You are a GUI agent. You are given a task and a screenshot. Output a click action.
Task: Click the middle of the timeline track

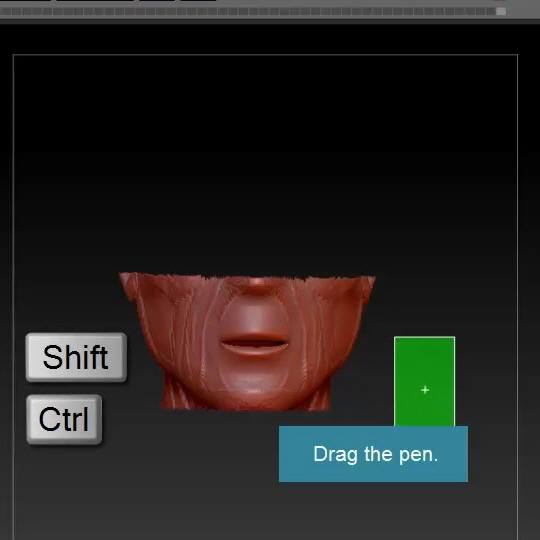click(248, 12)
